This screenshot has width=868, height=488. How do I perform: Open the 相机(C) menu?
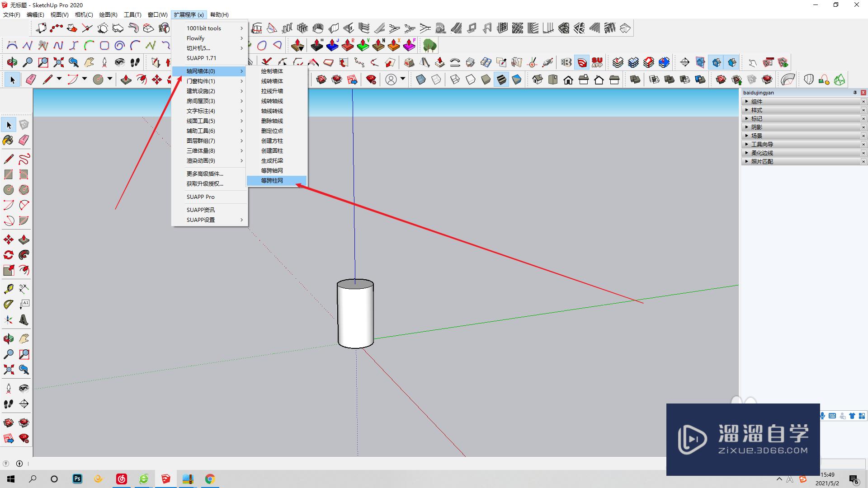84,15
